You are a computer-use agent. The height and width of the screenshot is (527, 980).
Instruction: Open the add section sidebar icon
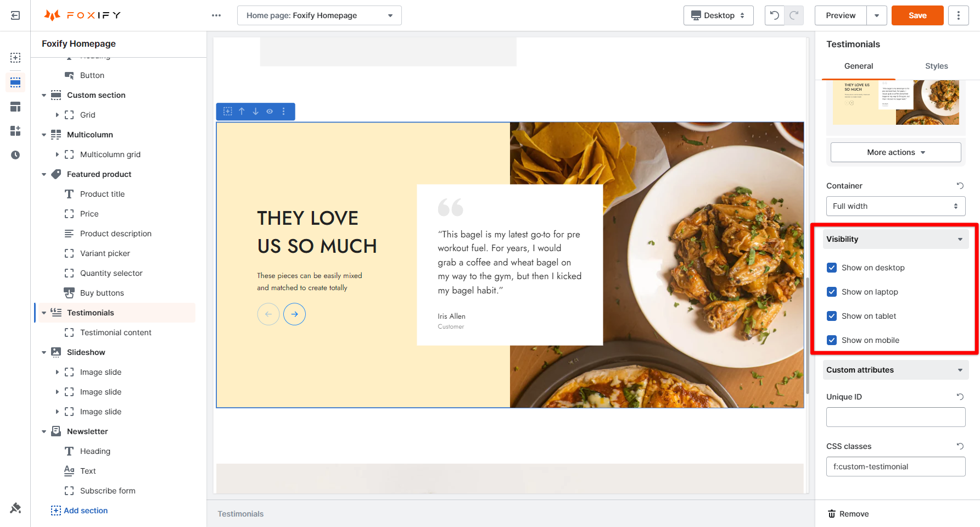[15, 58]
